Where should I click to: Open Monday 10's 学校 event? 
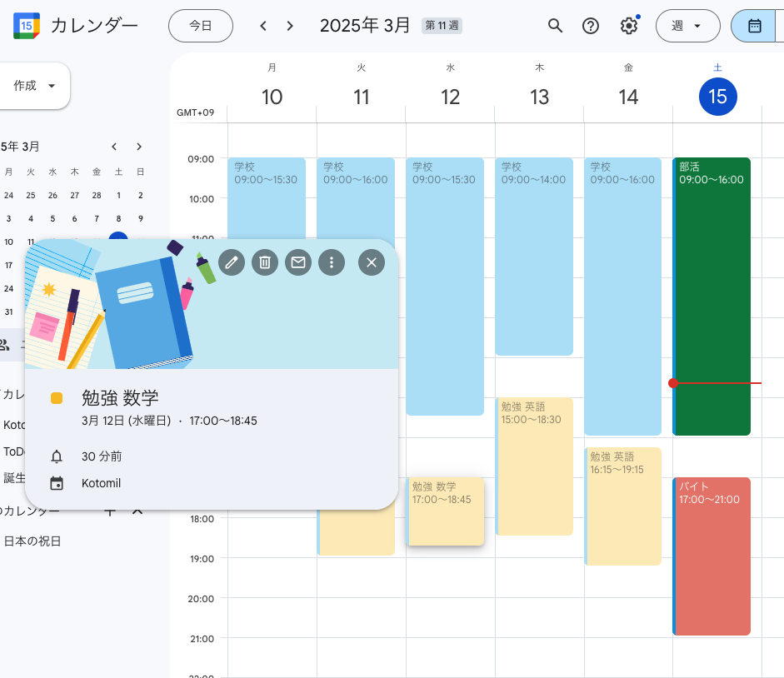(267, 198)
